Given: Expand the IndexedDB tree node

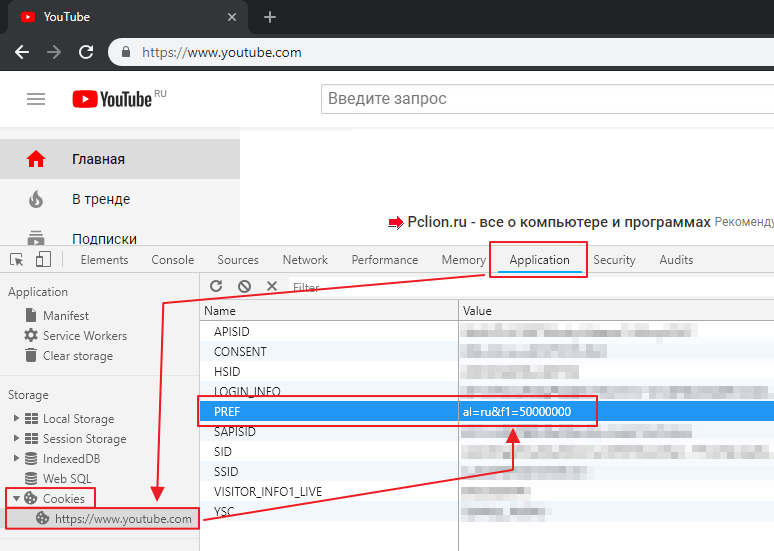Looking at the screenshot, I should (x=16, y=458).
